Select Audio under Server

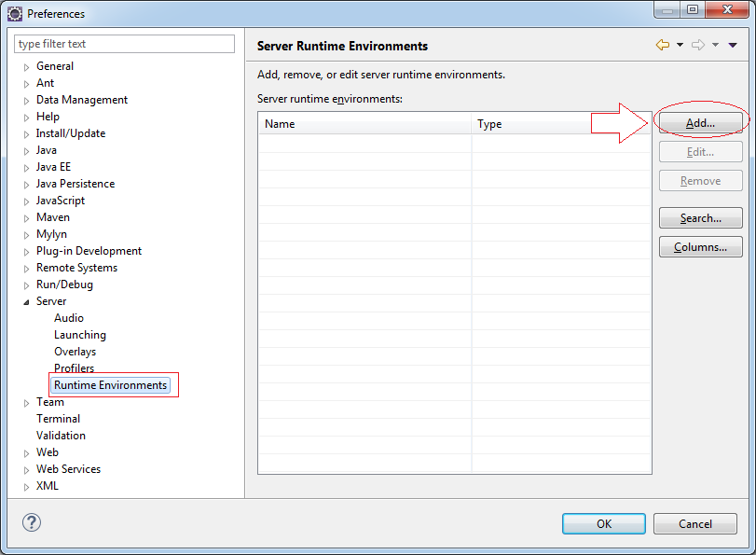69,318
